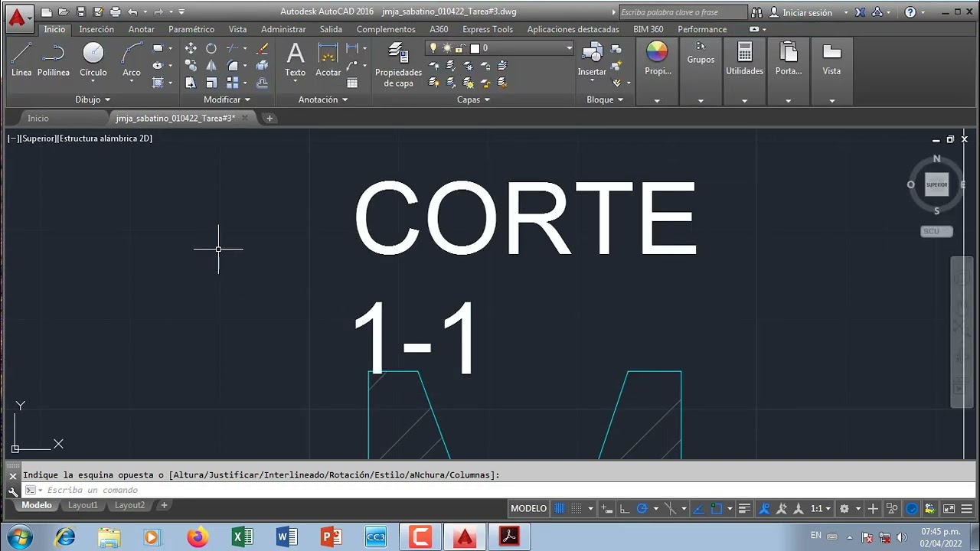980x551 pixels.
Task: Click the Open file icon in quick access toolbar
Action: [64, 11]
